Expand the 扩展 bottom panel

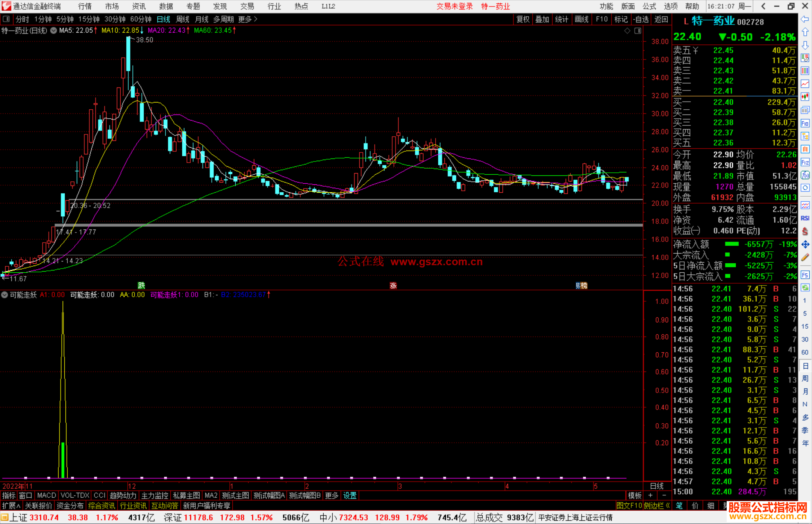pos(11,506)
